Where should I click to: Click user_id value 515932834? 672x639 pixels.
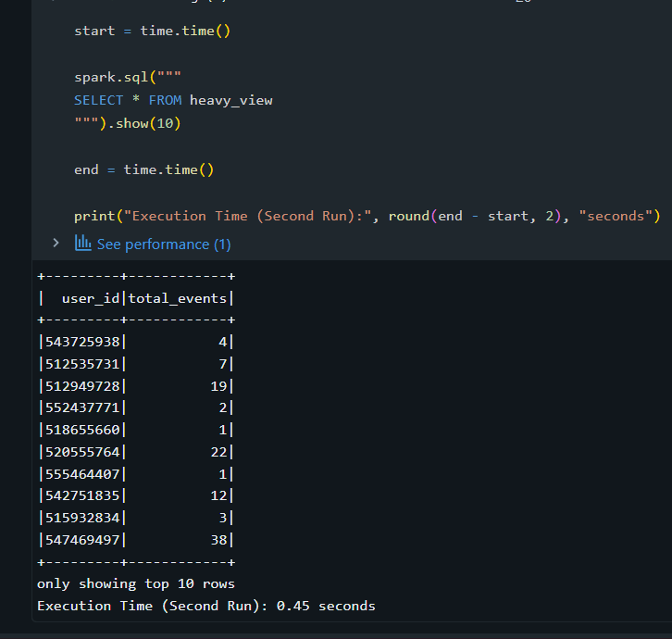pyautogui.click(x=82, y=518)
